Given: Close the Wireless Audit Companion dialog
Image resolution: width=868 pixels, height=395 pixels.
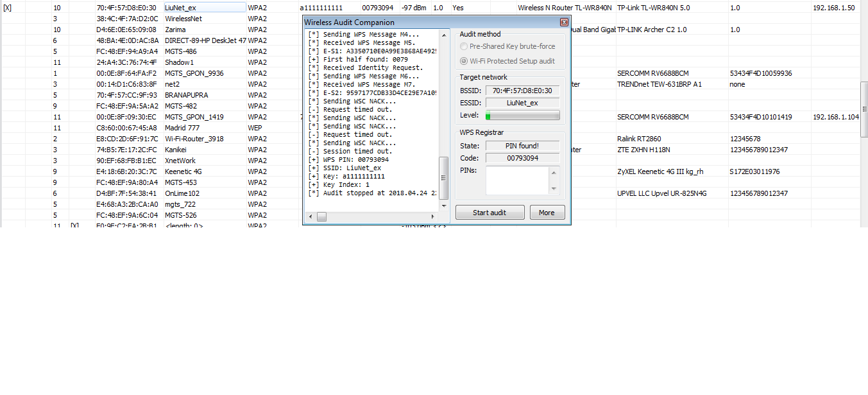Looking at the screenshot, I should click(564, 22).
